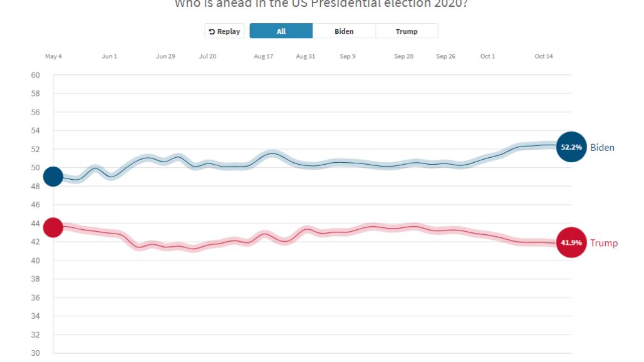Click the Biden line label
The height and width of the screenshot is (362, 644).
602,148
